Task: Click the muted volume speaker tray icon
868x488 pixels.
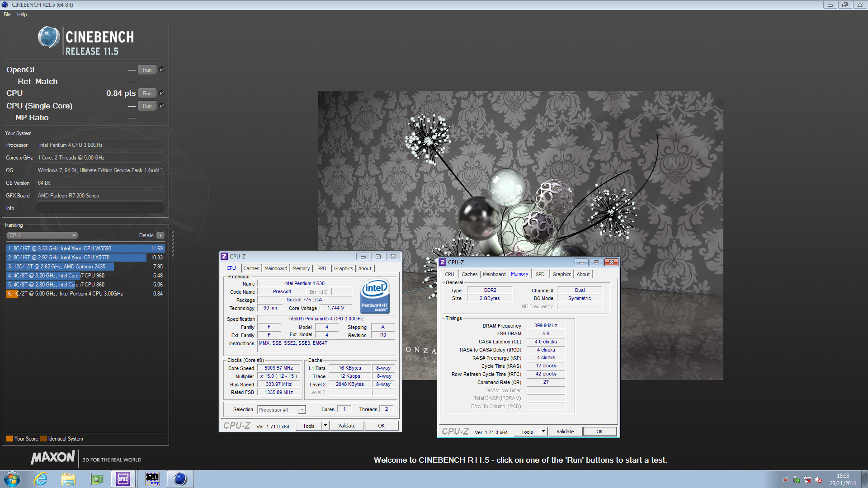Action: point(818,480)
